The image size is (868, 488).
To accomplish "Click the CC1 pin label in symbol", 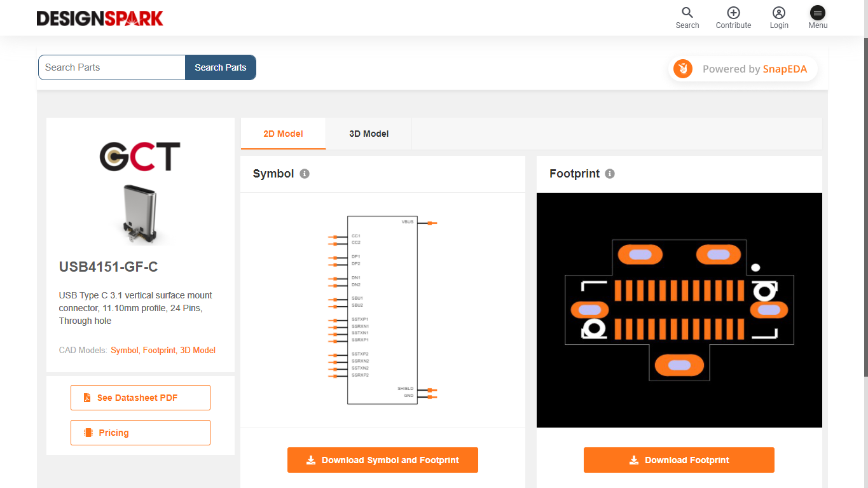I will tap(356, 236).
